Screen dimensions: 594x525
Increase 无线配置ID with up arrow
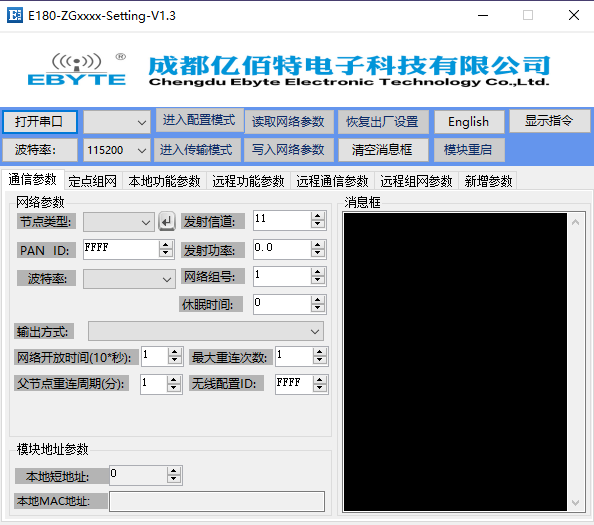click(320, 380)
